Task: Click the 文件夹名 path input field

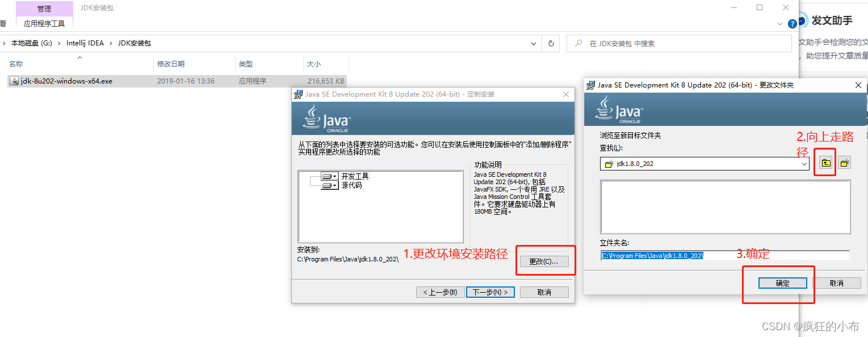Action: [725, 256]
